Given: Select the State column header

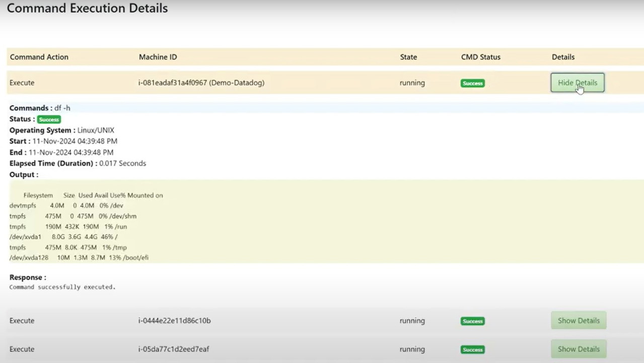Looking at the screenshot, I should pyautogui.click(x=408, y=57).
